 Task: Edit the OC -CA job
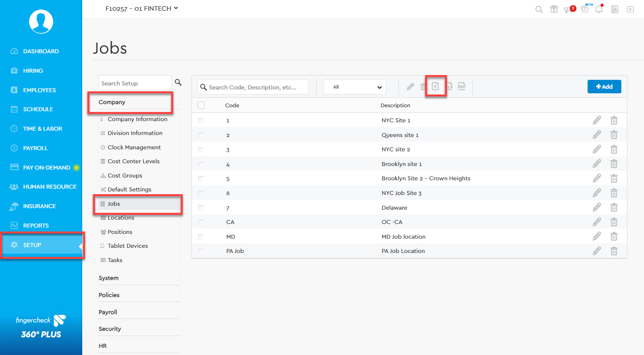597,222
